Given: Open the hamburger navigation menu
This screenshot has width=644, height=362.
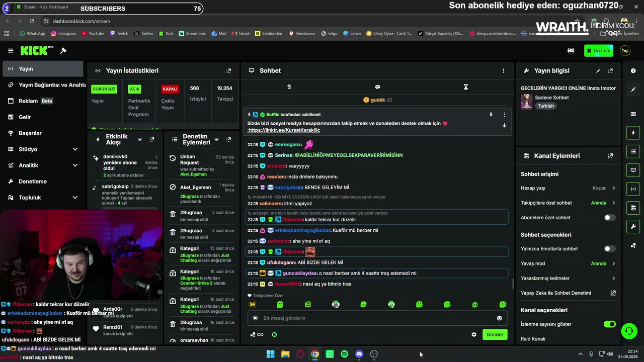Looking at the screenshot, I should (11, 51).
